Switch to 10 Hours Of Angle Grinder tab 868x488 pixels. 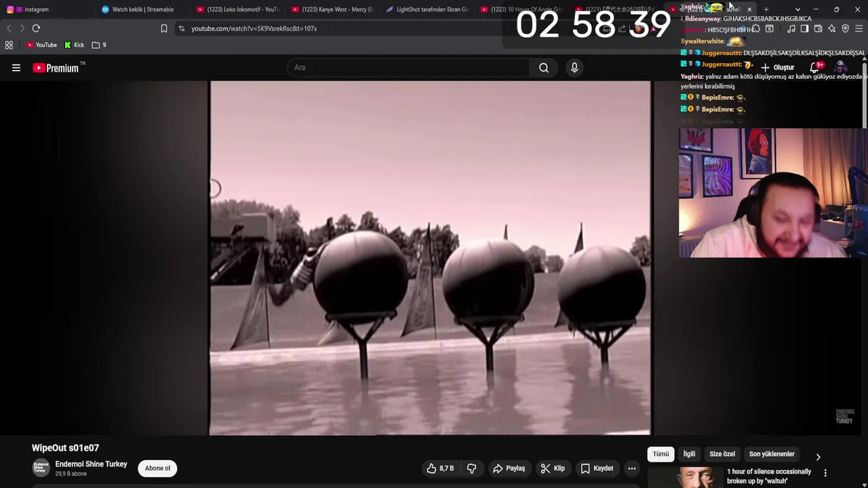[522, 9]
